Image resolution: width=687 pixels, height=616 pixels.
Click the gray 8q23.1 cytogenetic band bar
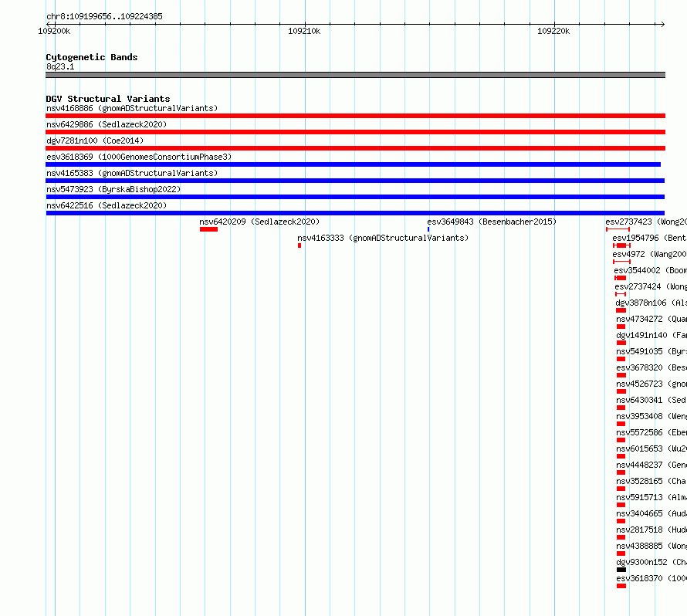pos(355,75)
